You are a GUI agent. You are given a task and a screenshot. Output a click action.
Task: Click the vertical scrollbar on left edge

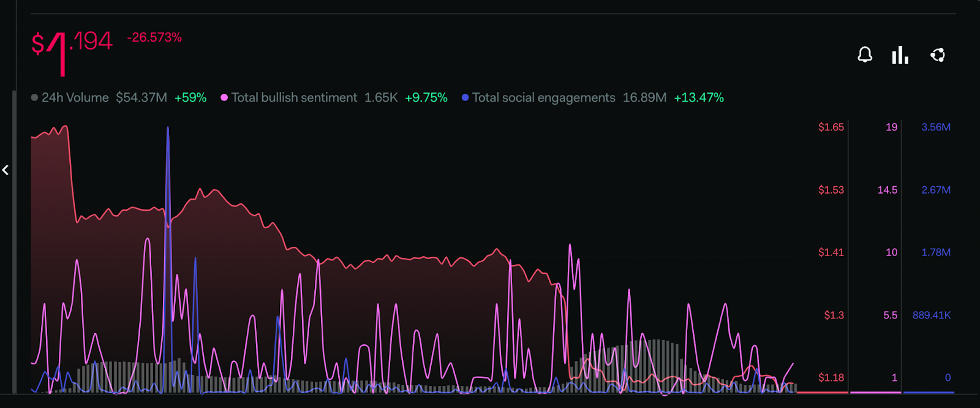pos(14,241)
